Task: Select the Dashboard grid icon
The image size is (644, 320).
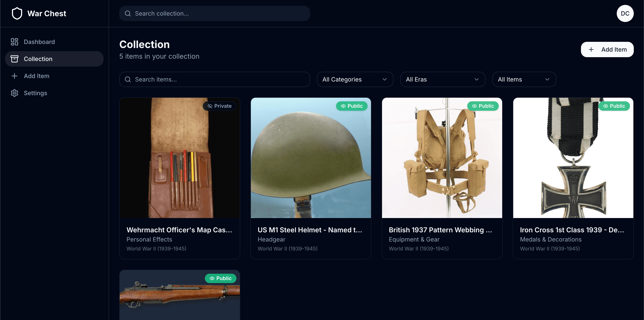Action: pos(14,42)
